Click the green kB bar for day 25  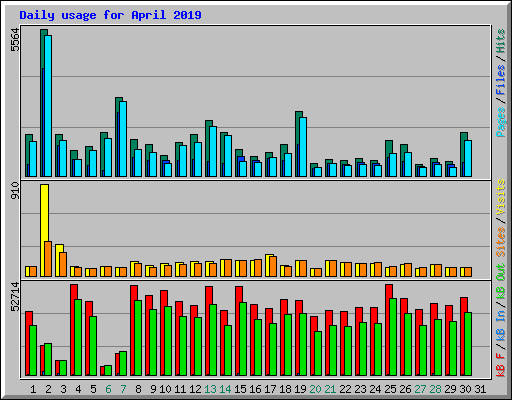(x=393, y=337)
